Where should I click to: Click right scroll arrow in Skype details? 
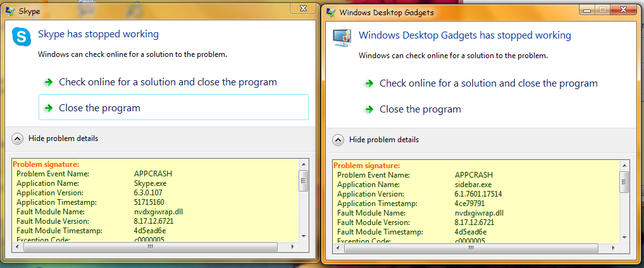[x=293, y=247]
